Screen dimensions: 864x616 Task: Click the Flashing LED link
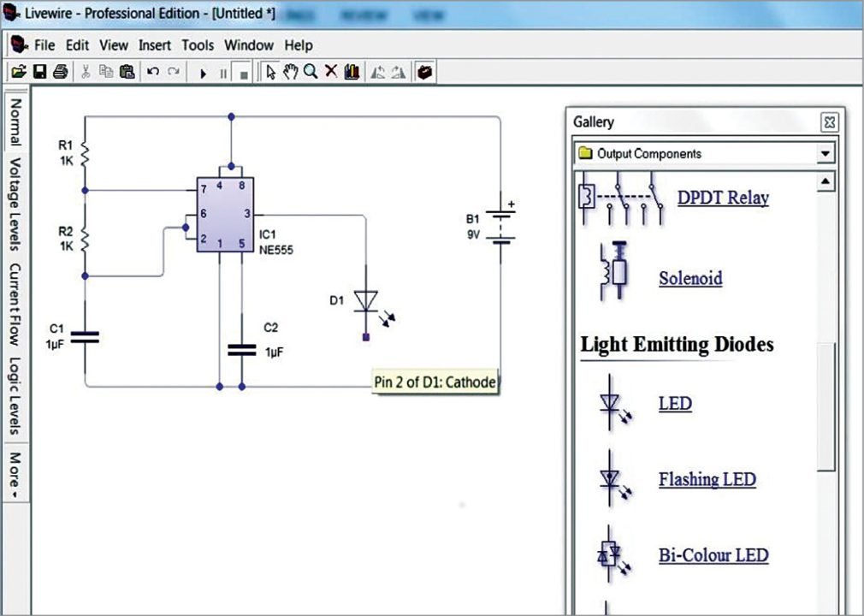click(x=707, y=479)
